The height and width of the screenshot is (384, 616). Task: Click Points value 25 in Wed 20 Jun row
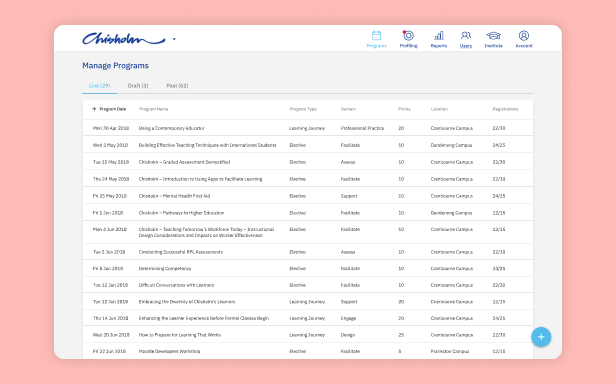coord(401,335)
